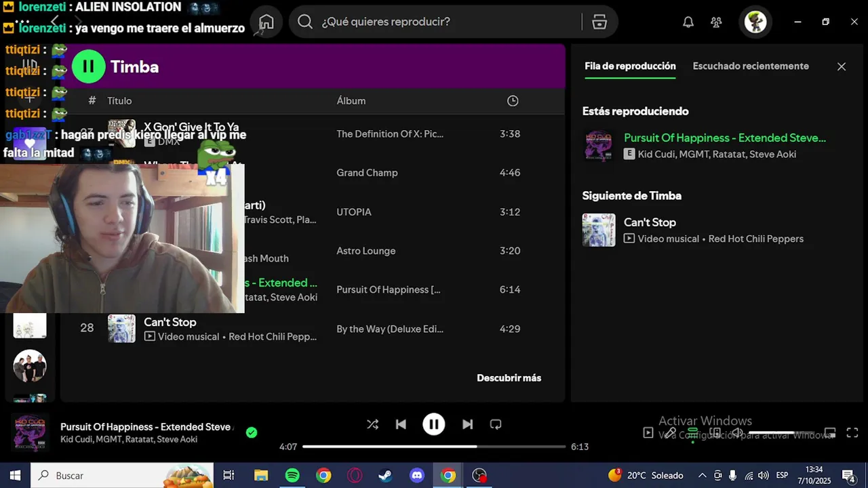Viewport: 868px width, 488px height.
Task: Open the Windows Start menu
Action: [15, 476]
